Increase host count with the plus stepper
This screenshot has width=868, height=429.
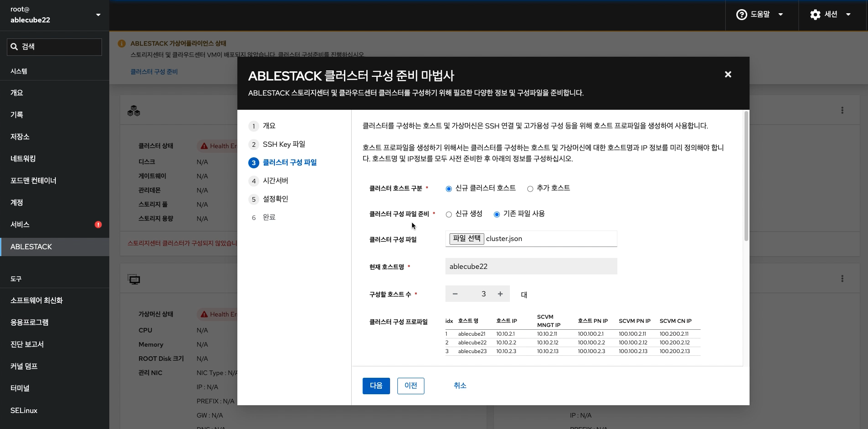500,294
